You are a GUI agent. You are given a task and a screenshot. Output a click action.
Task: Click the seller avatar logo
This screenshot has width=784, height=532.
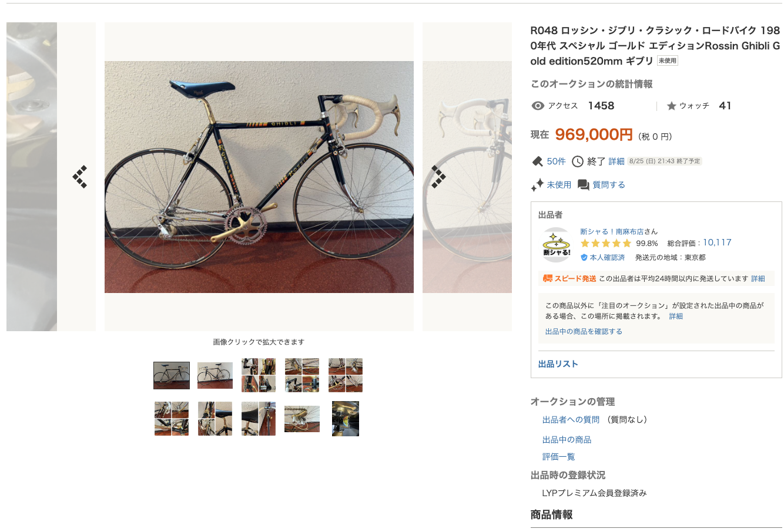tap(557, 245)
